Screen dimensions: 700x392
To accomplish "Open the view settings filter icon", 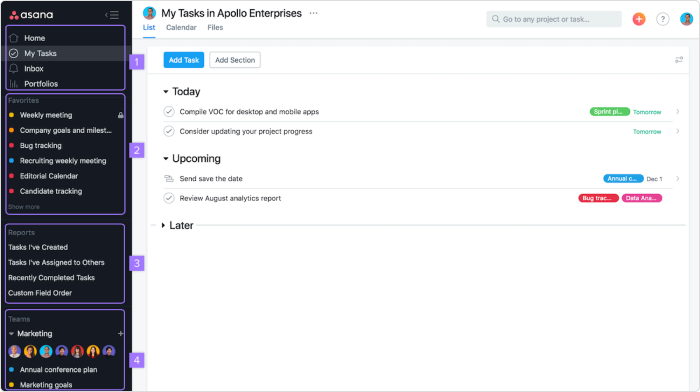I will click(679, 60).
